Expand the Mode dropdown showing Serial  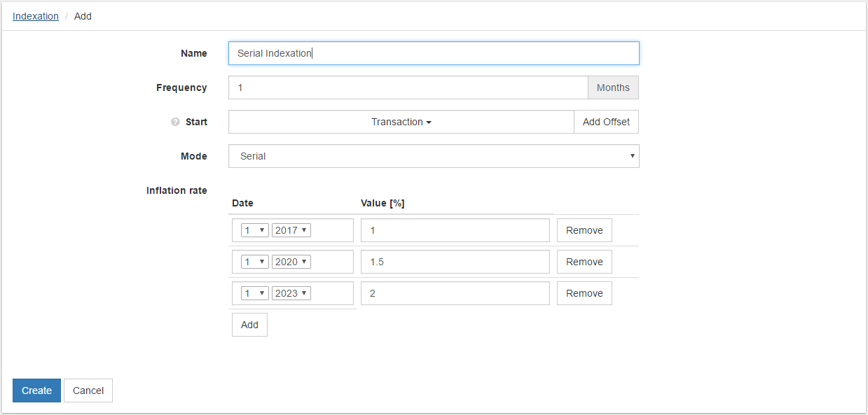point(434,156)
